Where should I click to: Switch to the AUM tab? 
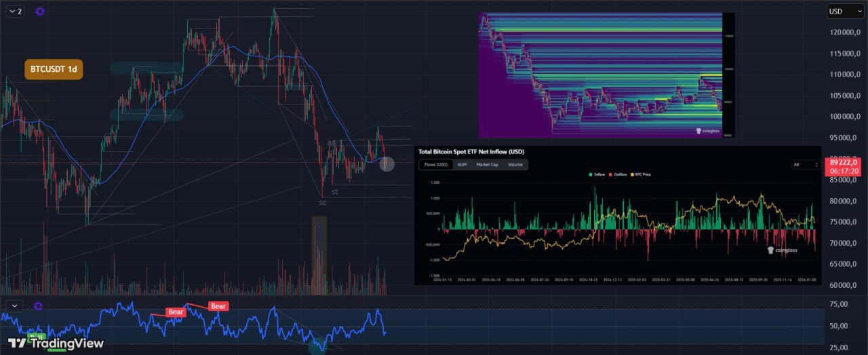pos(462,164)
